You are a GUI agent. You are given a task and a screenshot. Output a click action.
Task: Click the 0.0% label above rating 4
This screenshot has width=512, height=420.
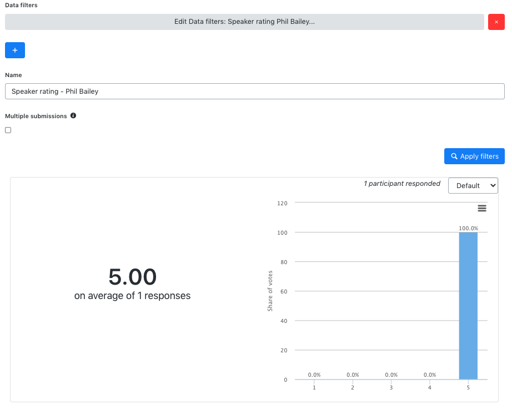[x=430, y=375]
